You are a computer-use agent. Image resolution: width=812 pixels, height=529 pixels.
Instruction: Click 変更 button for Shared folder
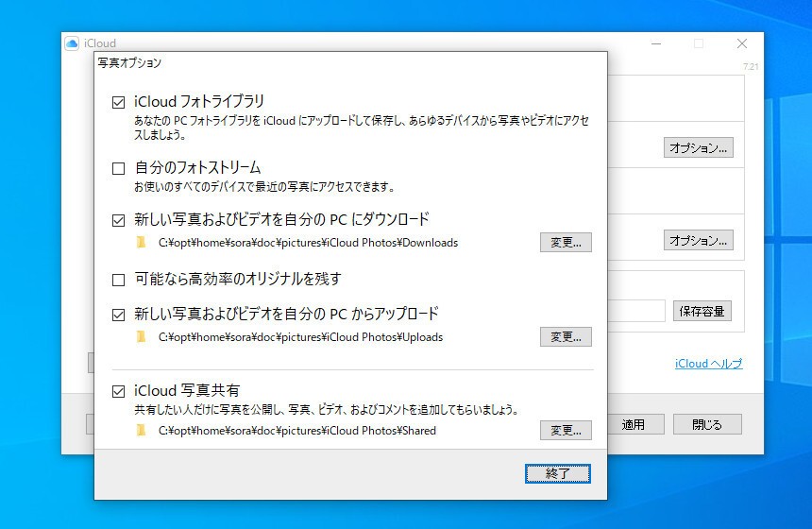[566, 431]
